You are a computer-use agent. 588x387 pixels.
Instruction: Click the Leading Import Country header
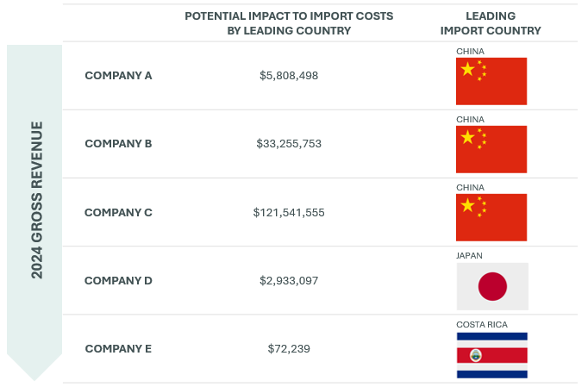pos(491,23)
